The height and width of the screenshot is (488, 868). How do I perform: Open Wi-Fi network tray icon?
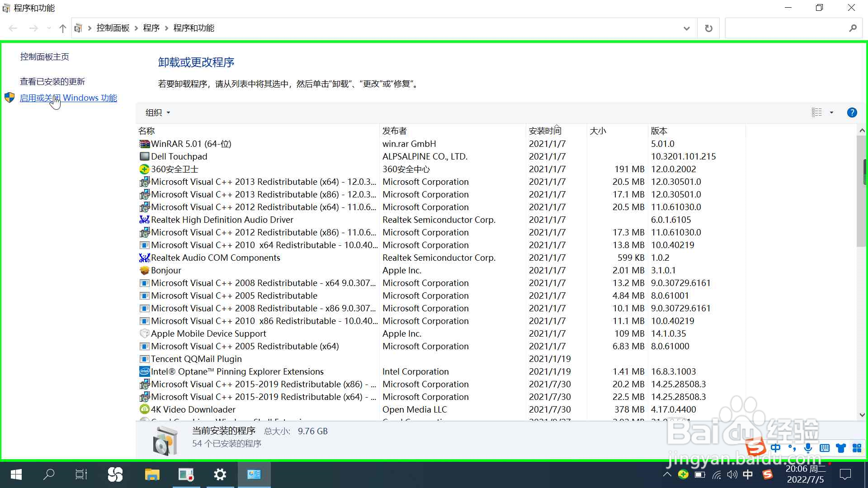[x=717, y=474]
